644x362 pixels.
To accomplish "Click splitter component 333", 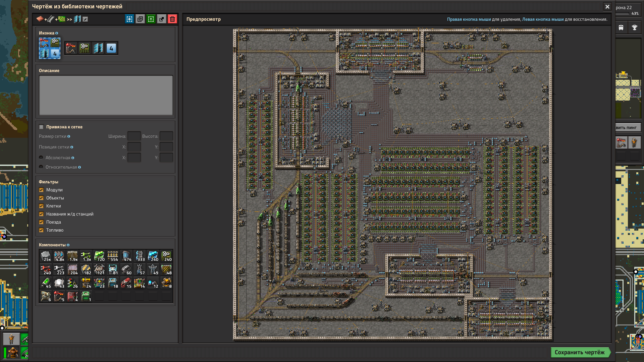I will 140,256.
